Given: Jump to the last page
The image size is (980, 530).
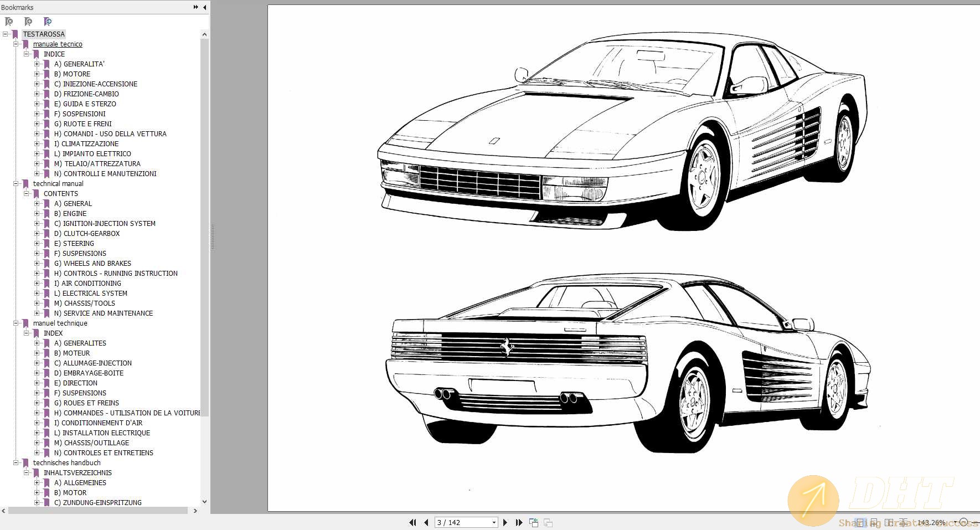Looking at the screenshot, I should [519, 522].
